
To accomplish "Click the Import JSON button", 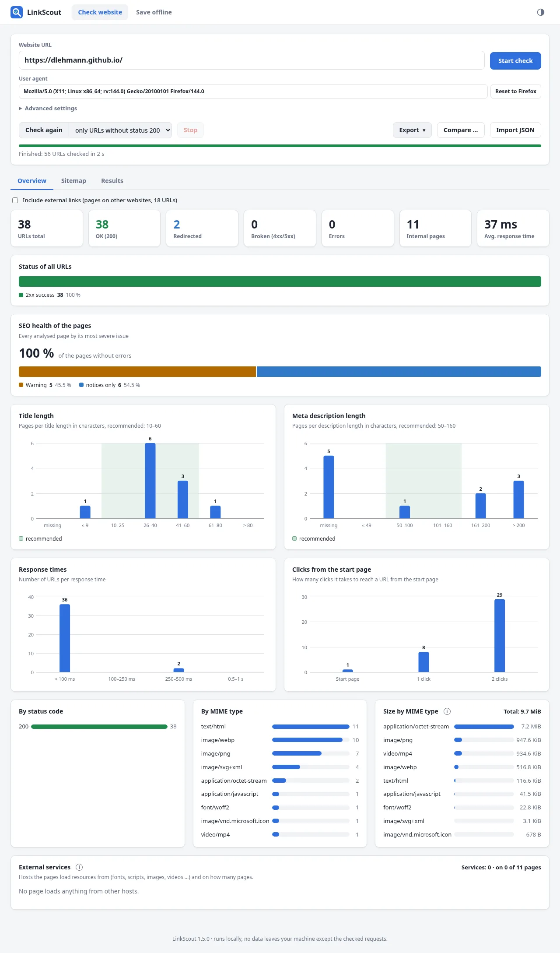I will click(515, 130).
